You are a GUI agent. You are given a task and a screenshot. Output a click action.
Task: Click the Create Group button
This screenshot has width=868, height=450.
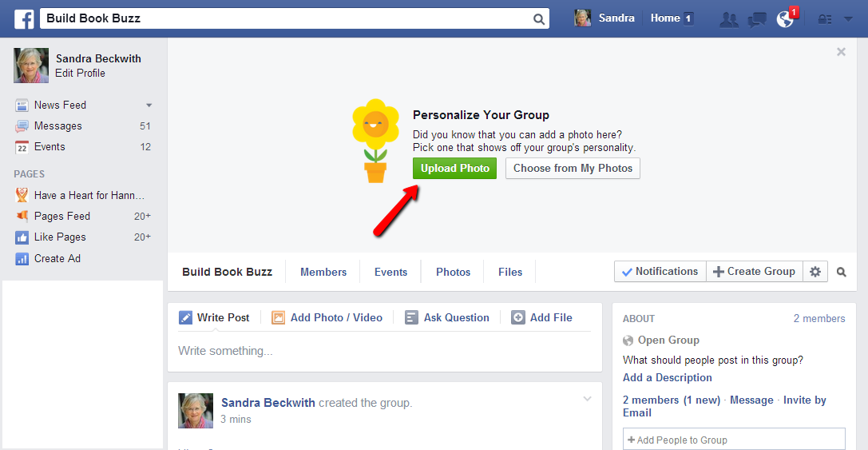click(x=754, y=272)
